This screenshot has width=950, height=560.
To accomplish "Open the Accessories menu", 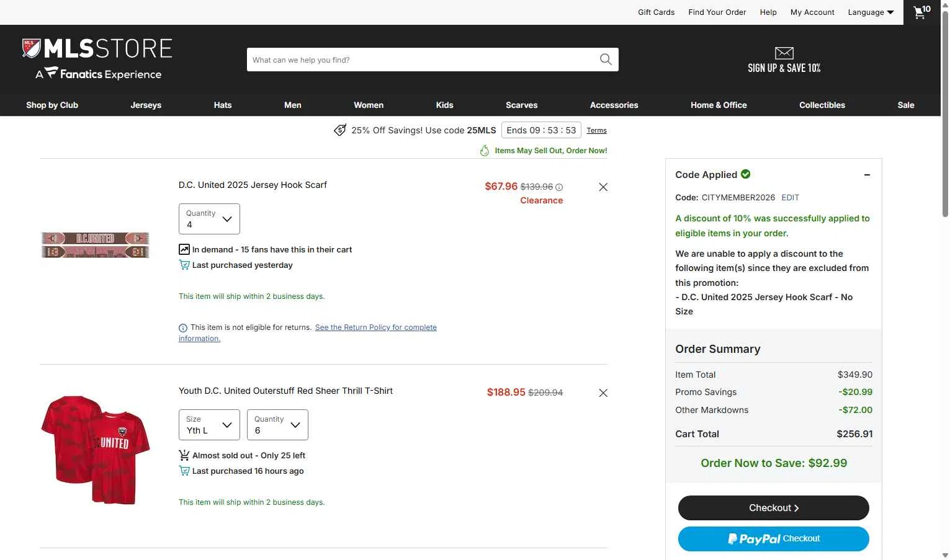I will [x=614, y=105].
